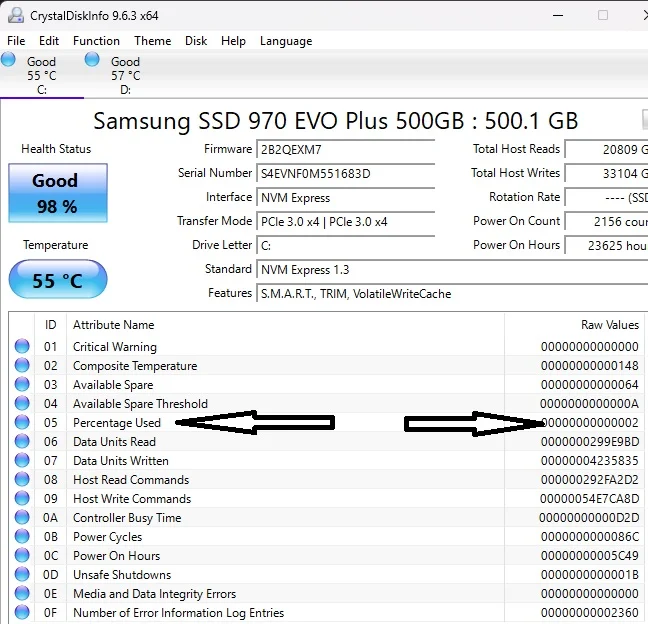Click the Interface field NVM Express
The image size is (648, 624).
345,198
